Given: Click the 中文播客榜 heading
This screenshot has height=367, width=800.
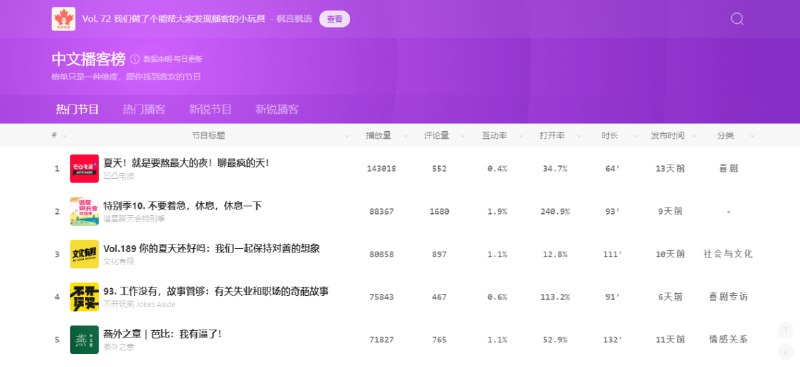Looking at the screenshot, I should pyautogui.click(x=88, y=59).
